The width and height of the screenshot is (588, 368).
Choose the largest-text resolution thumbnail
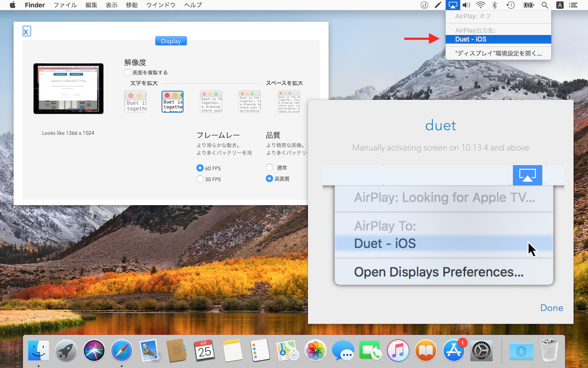[x=135, y=102]
